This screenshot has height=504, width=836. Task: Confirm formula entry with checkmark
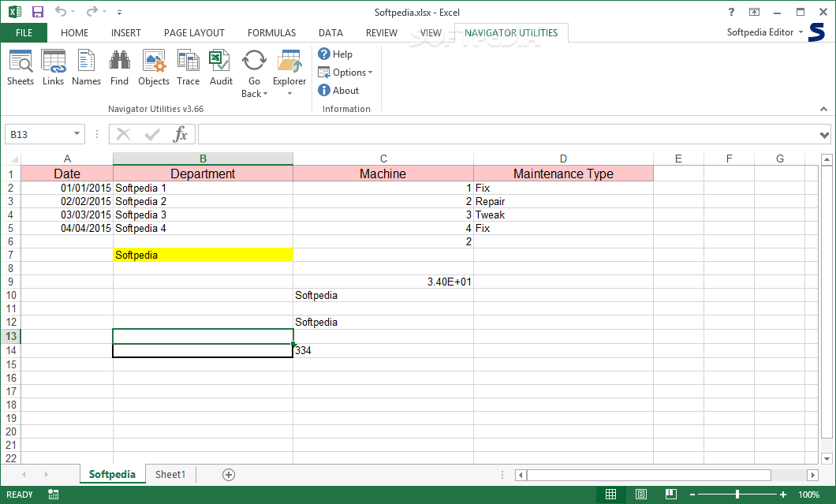click(x=152, y=134)
